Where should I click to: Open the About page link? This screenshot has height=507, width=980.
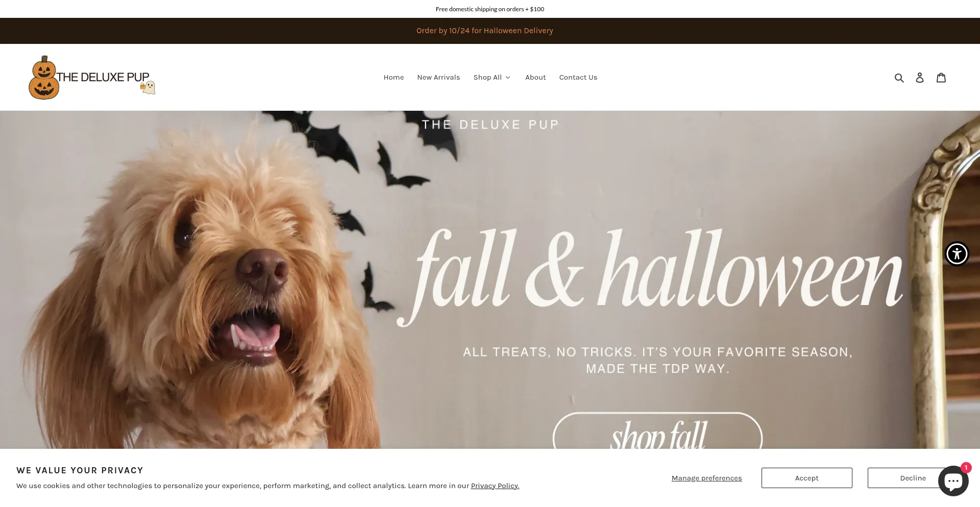tap(535, 78)
